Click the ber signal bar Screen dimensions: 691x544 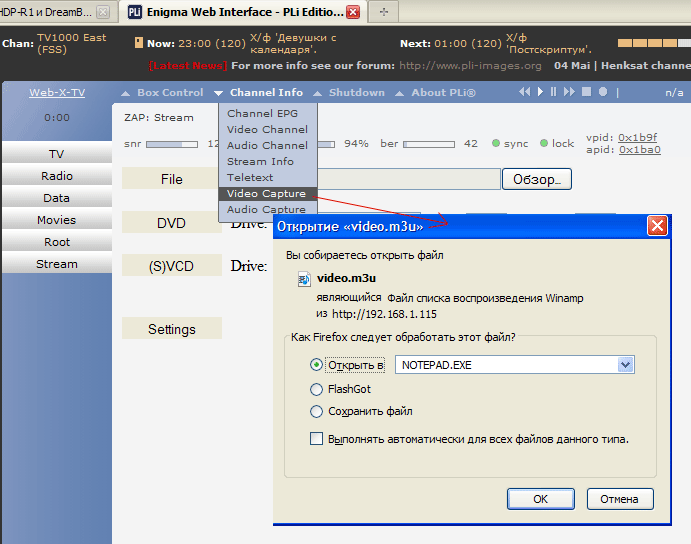(429, 144)
